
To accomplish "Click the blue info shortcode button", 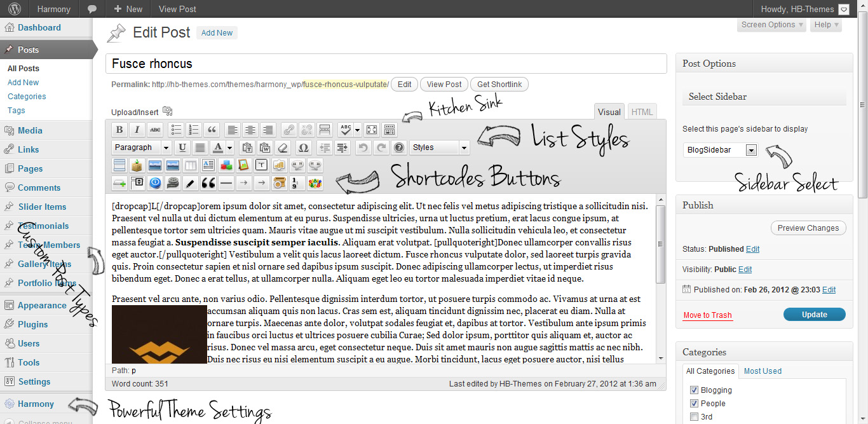I will (155, 183).
